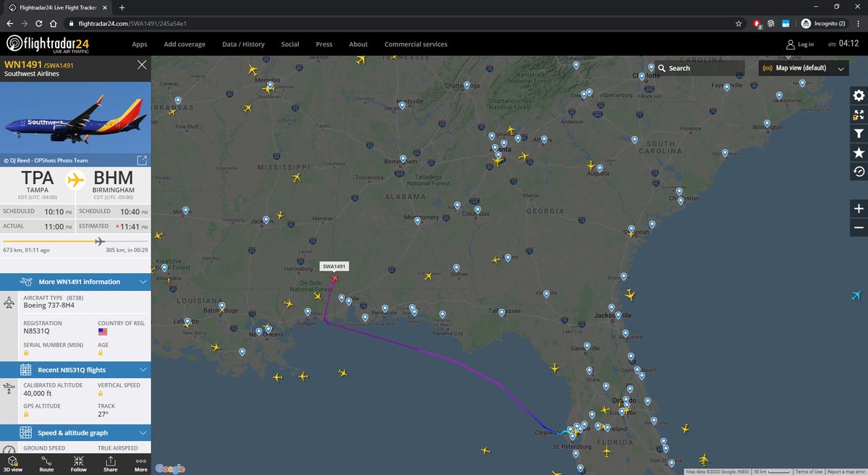Viewport: 868px width, 475px height.
Task: Open map settings gear icon
Action: coord(859,96)
